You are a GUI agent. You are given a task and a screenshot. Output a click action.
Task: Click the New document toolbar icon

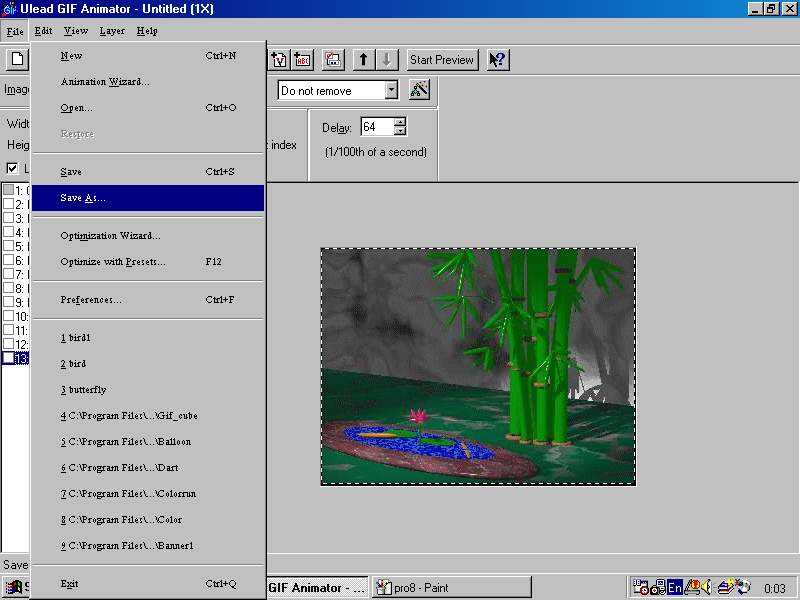(x=17, y=60)
